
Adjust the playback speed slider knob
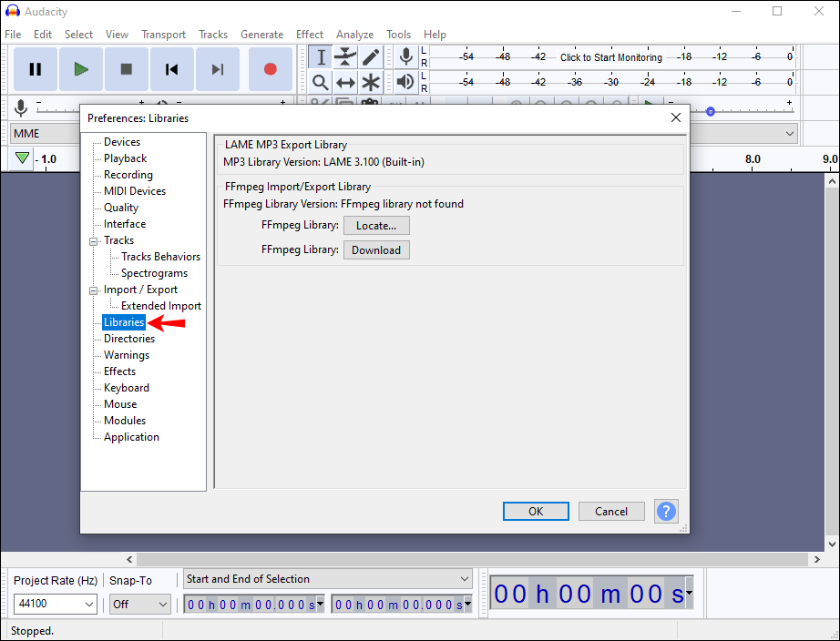[711, 111]
